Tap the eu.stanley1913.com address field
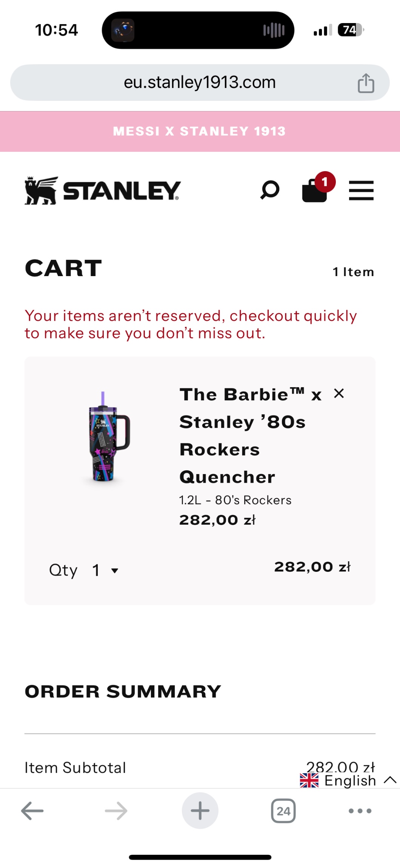This screenshot has height=868, width=400. click(x=200, y=83)
